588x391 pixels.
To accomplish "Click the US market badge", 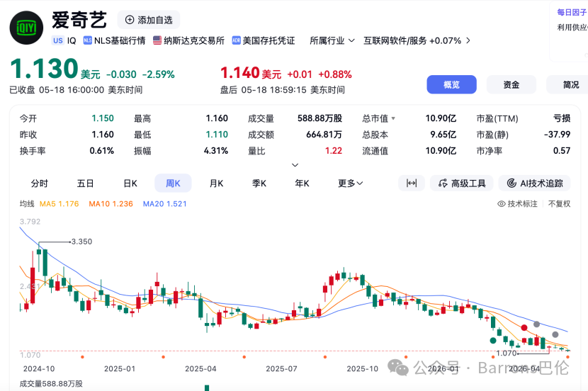I will coord(58,40).
